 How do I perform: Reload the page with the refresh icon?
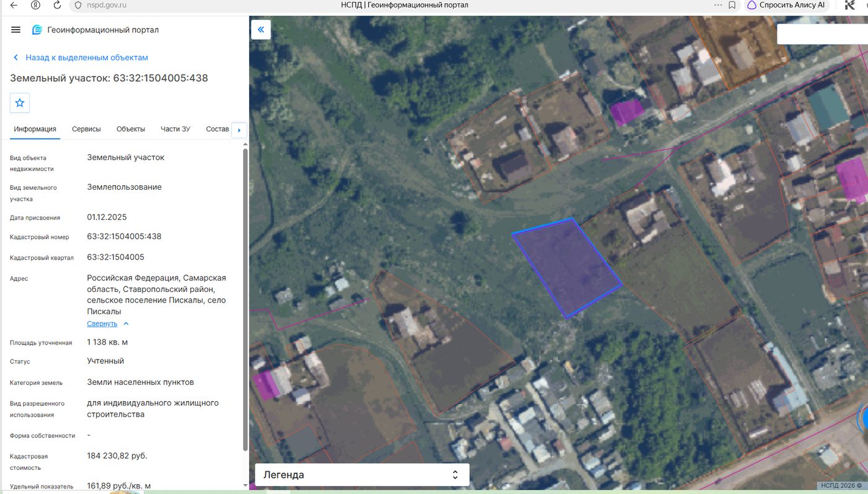coord(57,5)
